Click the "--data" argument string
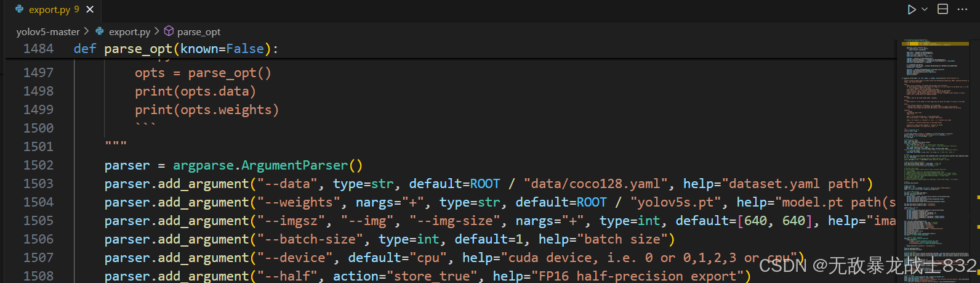 [287, 184]
